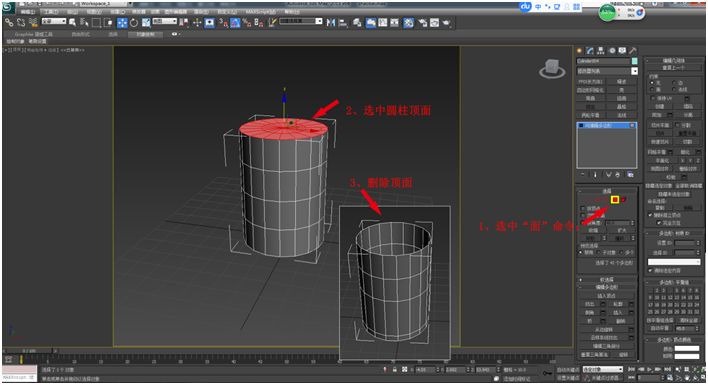
Task: Open the Material Editor icon
Action: click(x=409, y=23)
